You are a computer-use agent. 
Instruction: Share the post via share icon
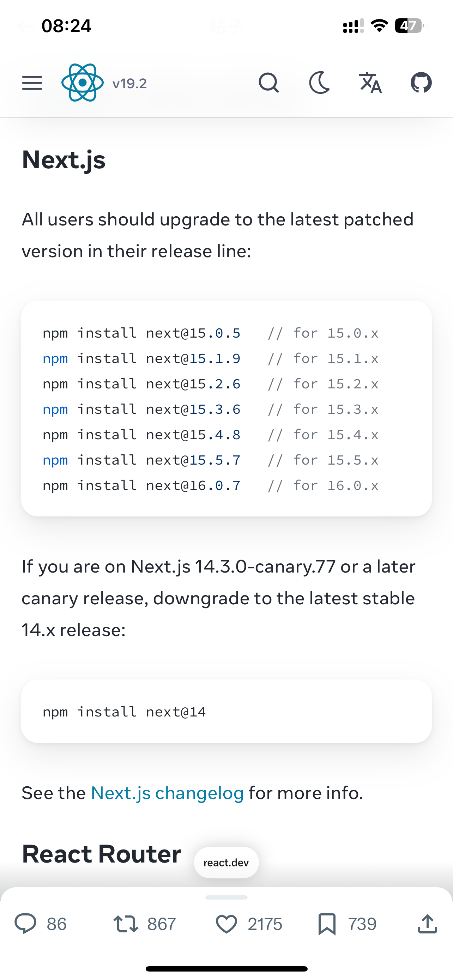[x=428, y=924]
